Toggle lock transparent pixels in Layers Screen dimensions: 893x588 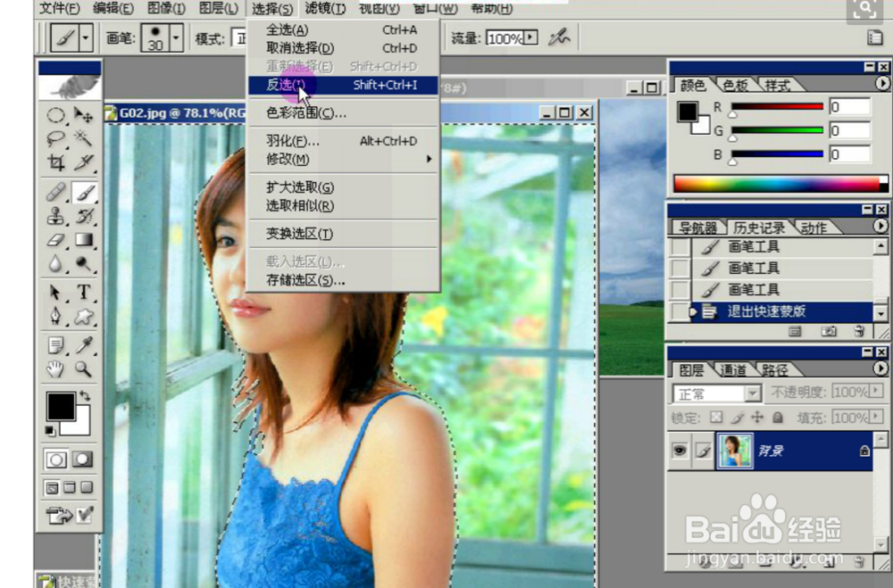(x=716, y=418)
